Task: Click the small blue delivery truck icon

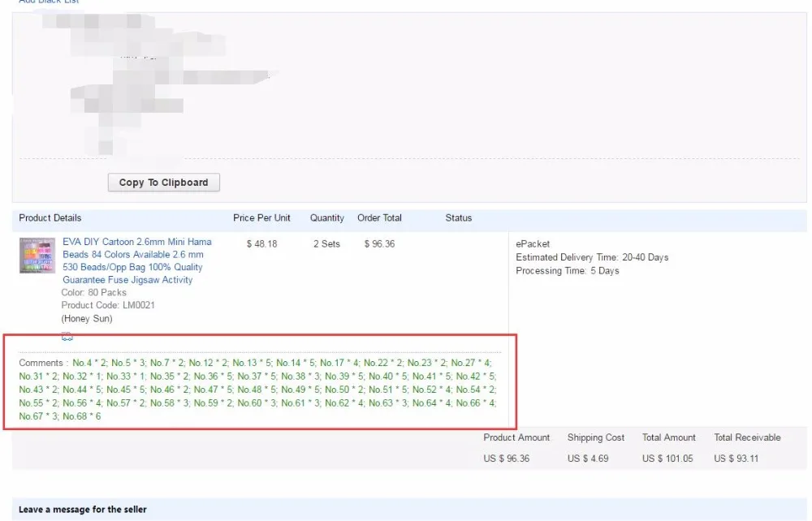Action: pyautogui.click(x=67, y=336)
